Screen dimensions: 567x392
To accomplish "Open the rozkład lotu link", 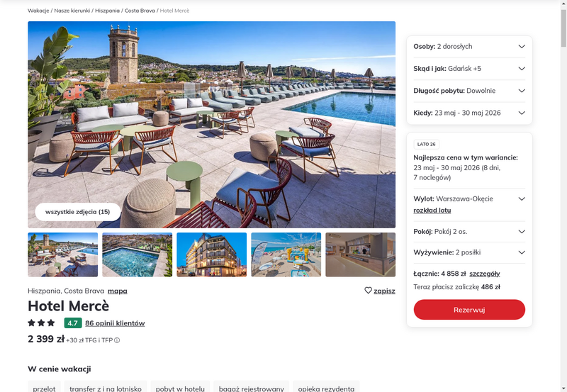I will point(432,210).
